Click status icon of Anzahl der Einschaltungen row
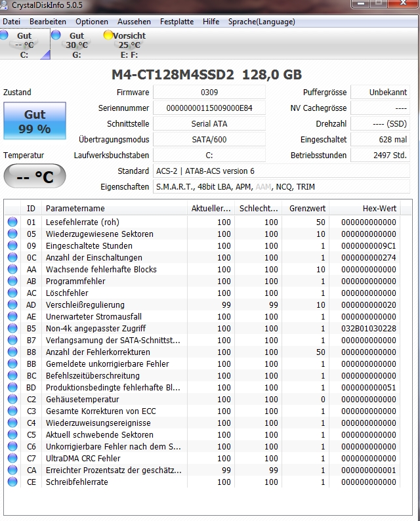This screenshot has height=521, width=420. pos(12,257)
